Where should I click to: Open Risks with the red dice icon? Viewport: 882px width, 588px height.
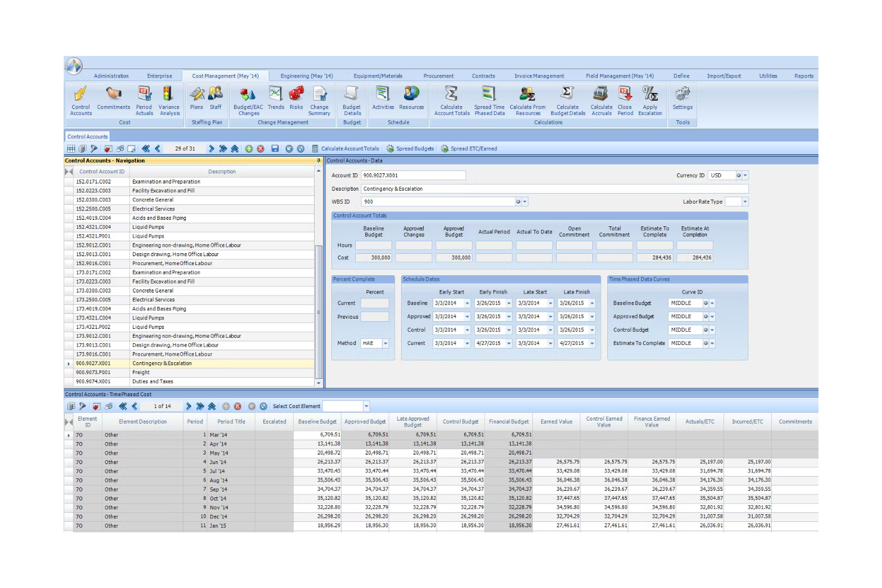[x=296, y=98]
